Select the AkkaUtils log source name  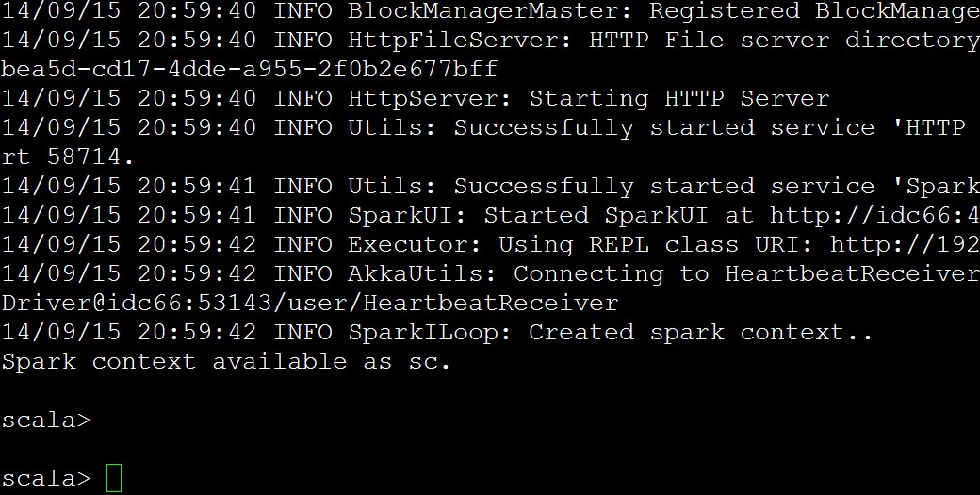tap(422, 273)
